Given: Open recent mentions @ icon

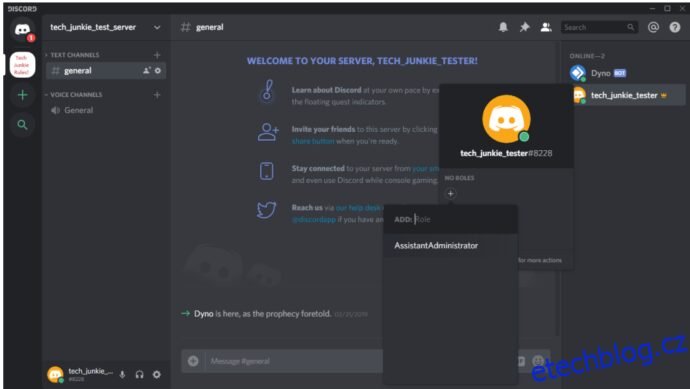Looking at the screenshot, I should pos(653,27).
